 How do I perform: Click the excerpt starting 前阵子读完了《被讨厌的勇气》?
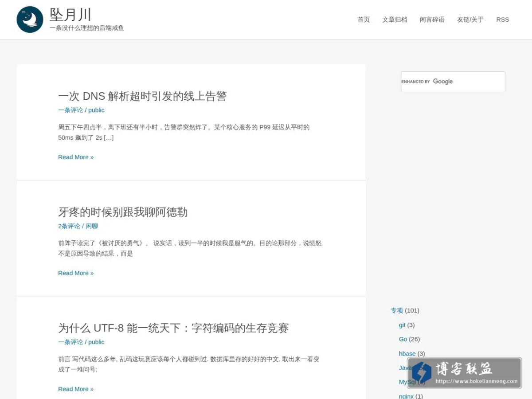point(190,248)
